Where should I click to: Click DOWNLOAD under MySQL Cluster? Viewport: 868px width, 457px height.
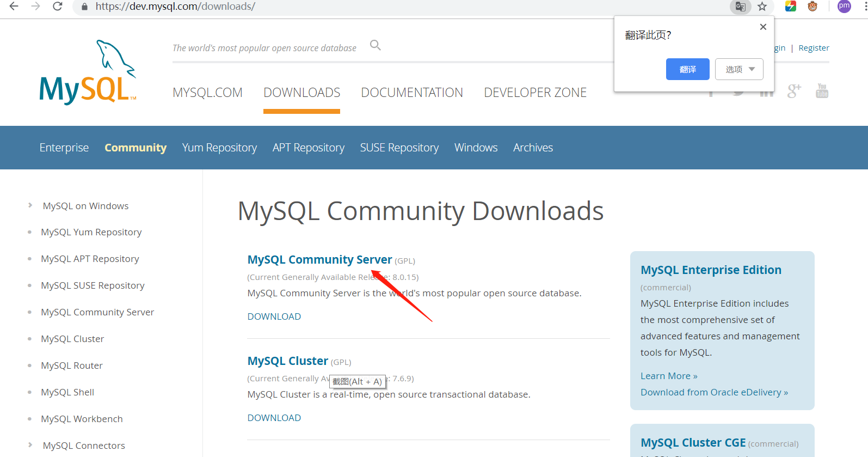click(x=274, y=418)
